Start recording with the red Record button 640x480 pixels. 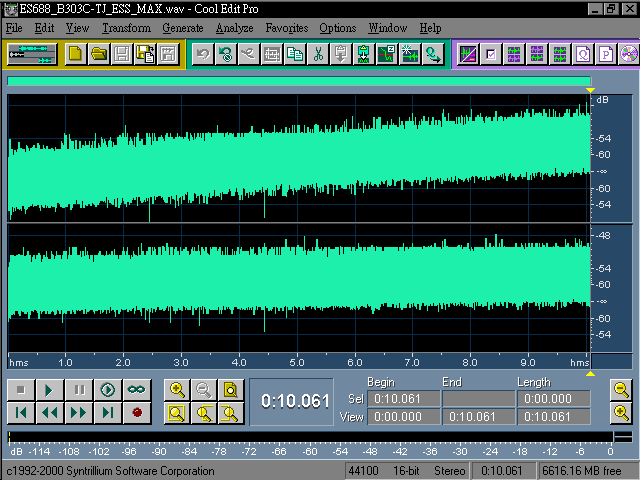[137, 413]
